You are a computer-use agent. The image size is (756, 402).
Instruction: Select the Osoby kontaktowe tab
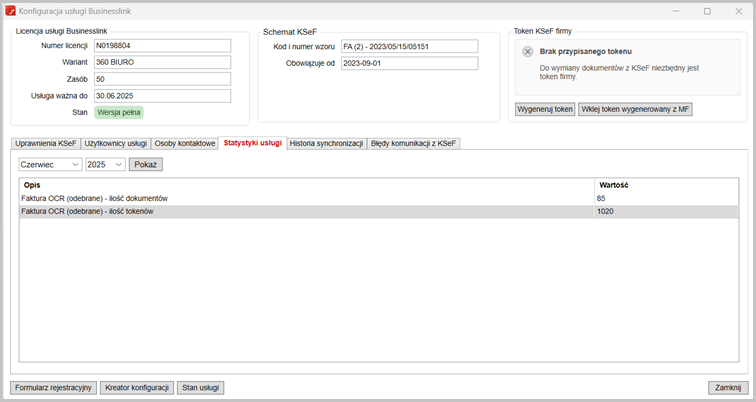click(185, 143)
